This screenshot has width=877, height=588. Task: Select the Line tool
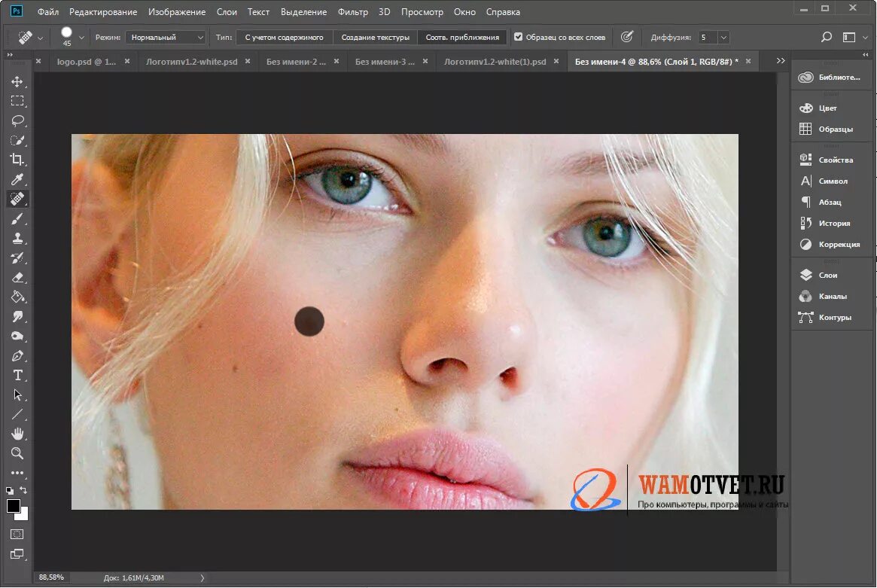17,415
